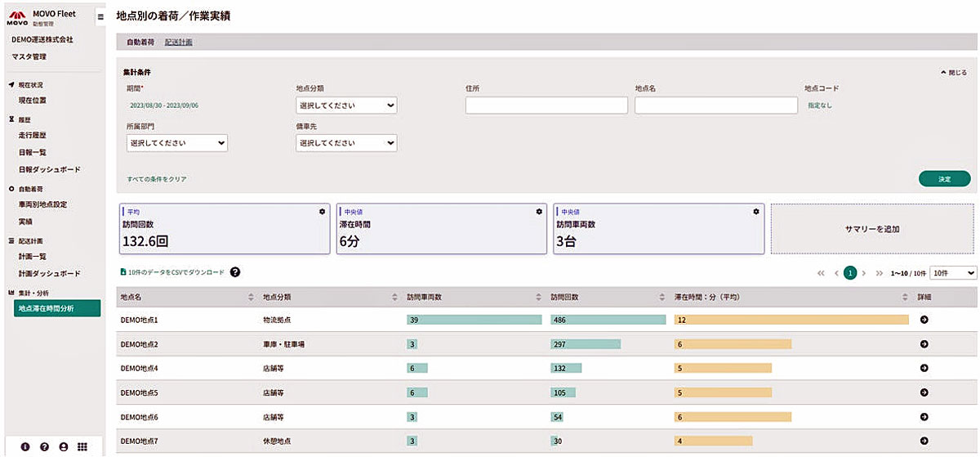980x457 pixels.
Task: Sort by 地点名 column sort icon
Action: pyautogui.click(x=251, y=297)
